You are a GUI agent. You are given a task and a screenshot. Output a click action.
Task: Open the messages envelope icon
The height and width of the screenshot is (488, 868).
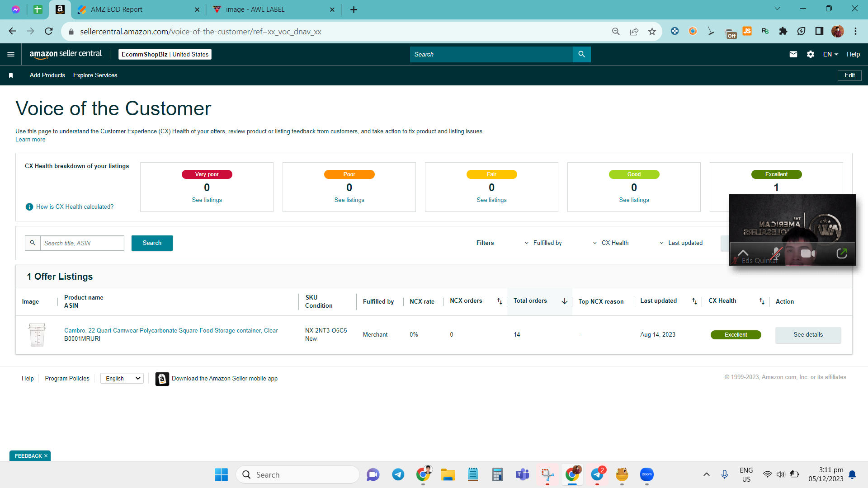click(x=793, y=54)
